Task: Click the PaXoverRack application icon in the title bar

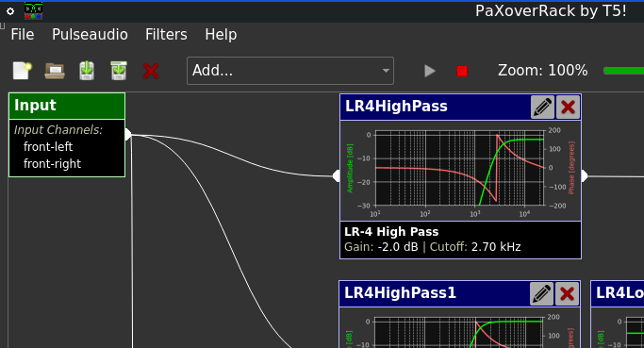Action: (x=33, y=11)
